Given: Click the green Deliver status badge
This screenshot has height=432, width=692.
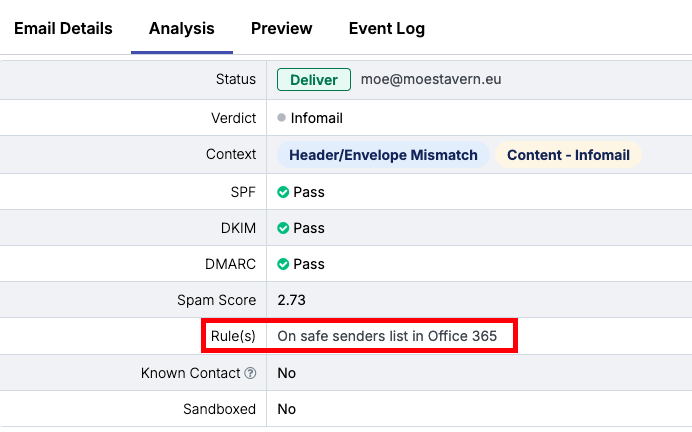Looking at the screenshot, I should click(x=314, y=80).
